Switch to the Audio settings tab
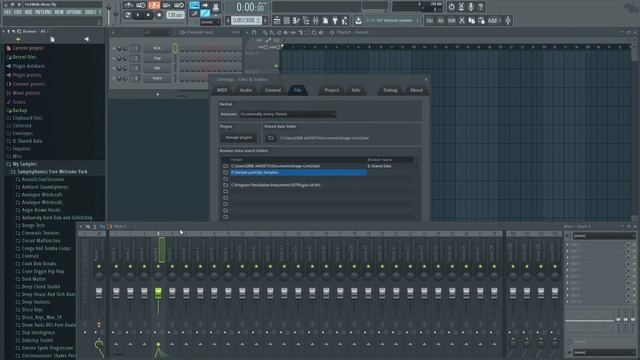Image resolution: width=640 pixels, height=360 pixels. tap(246, 90)
